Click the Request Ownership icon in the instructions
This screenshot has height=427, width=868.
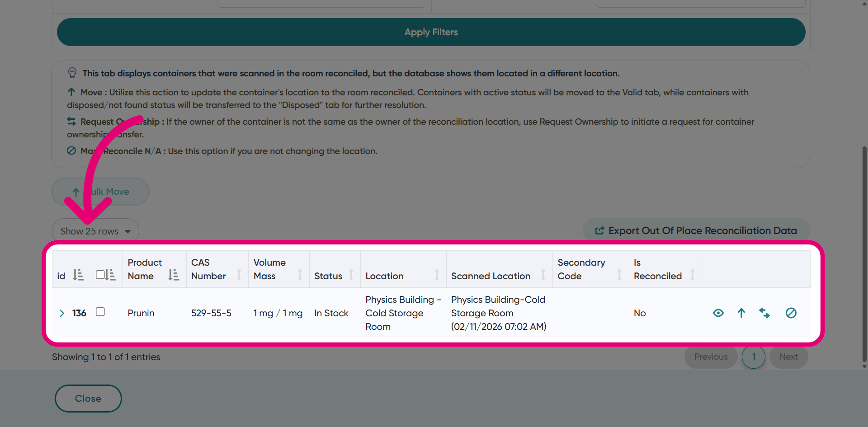coord(71,122)
